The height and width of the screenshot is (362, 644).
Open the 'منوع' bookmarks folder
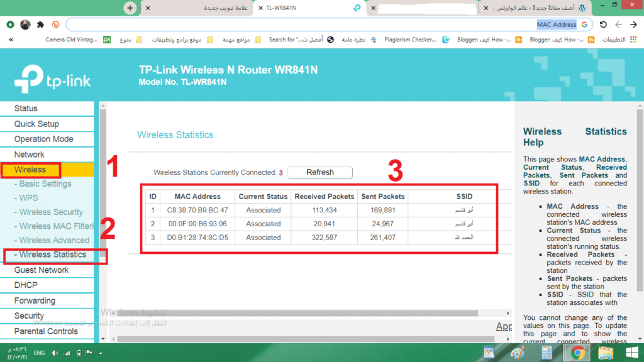131,40
